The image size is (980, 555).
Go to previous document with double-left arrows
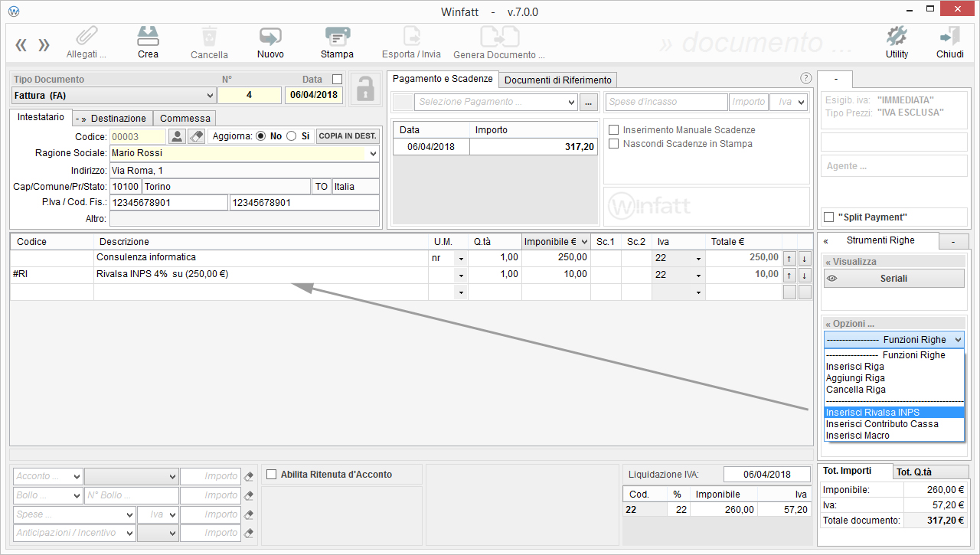coord(21,44)
